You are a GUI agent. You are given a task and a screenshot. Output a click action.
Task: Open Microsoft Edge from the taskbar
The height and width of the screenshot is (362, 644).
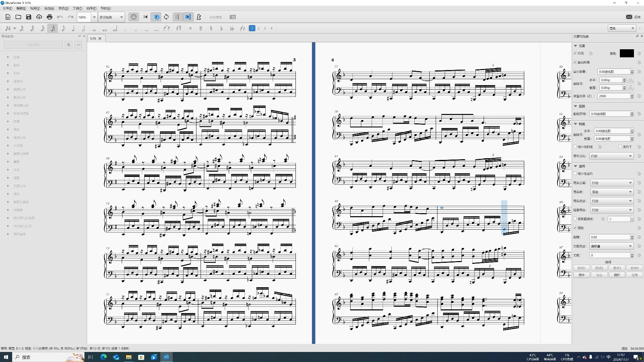pyautogui.click(x=103, y=357)
